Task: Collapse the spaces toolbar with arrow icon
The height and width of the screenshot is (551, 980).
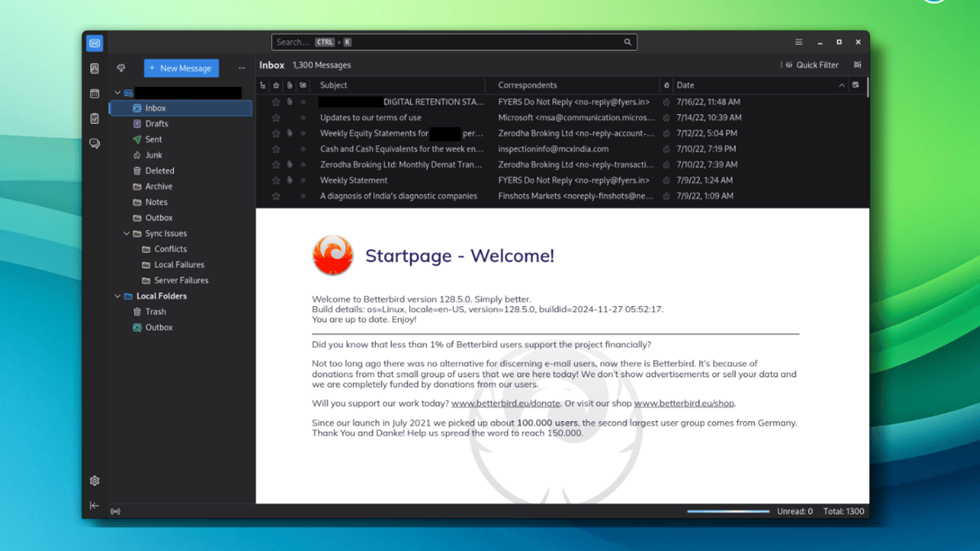Action: pos(95,506)
